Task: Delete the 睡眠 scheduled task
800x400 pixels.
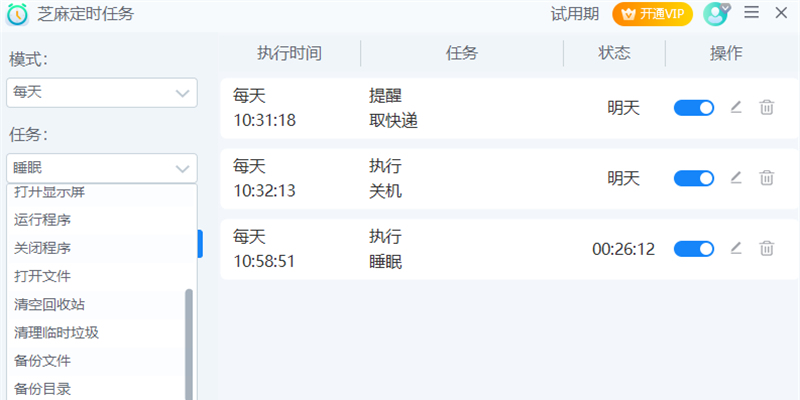Action: (x=766, y=248)
